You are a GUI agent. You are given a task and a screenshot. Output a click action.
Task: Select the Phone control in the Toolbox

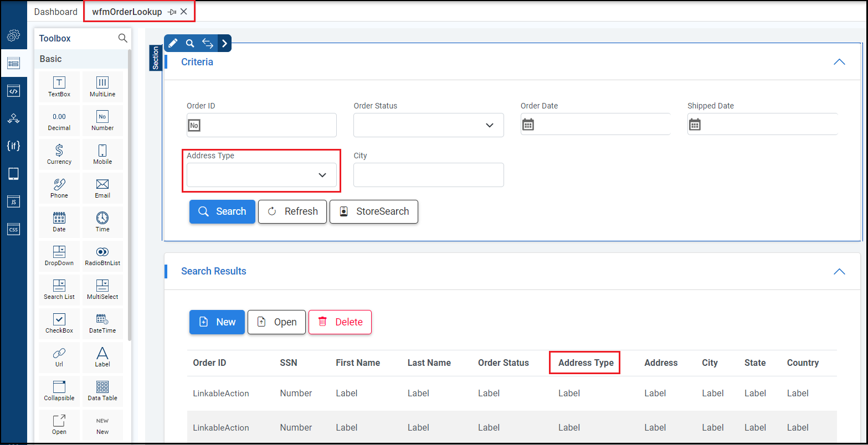coord(59,188)
